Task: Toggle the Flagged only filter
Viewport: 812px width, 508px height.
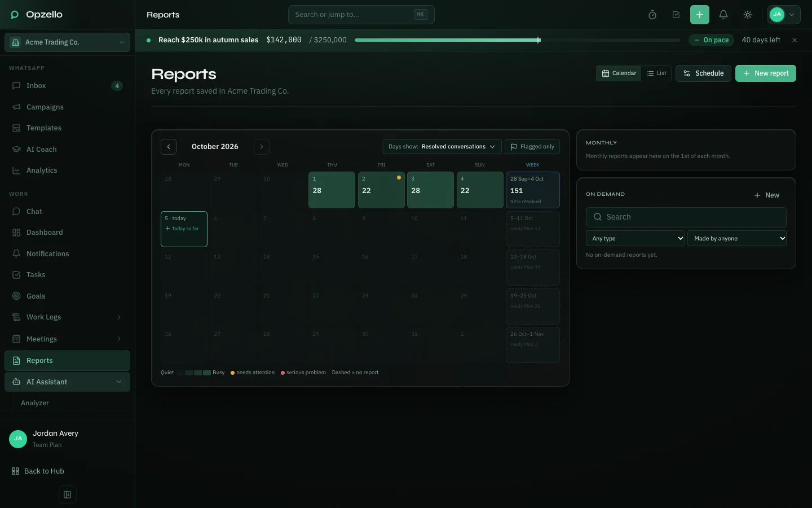Action: tap(532, 147)
